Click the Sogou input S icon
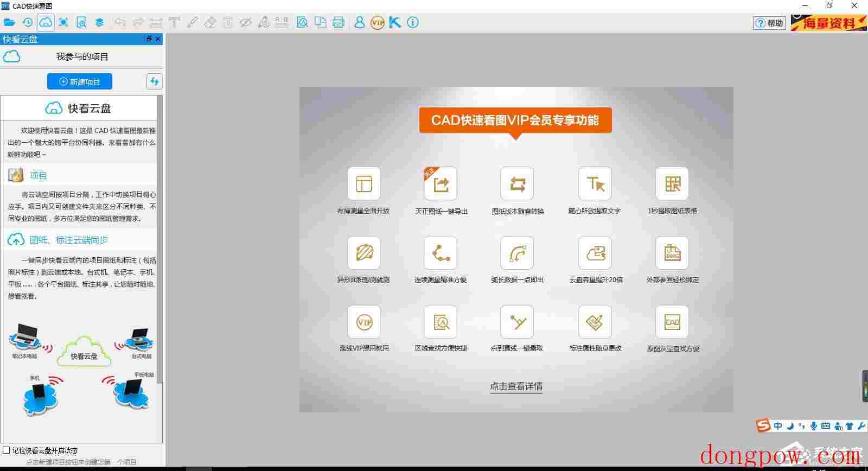 (764, 426)
